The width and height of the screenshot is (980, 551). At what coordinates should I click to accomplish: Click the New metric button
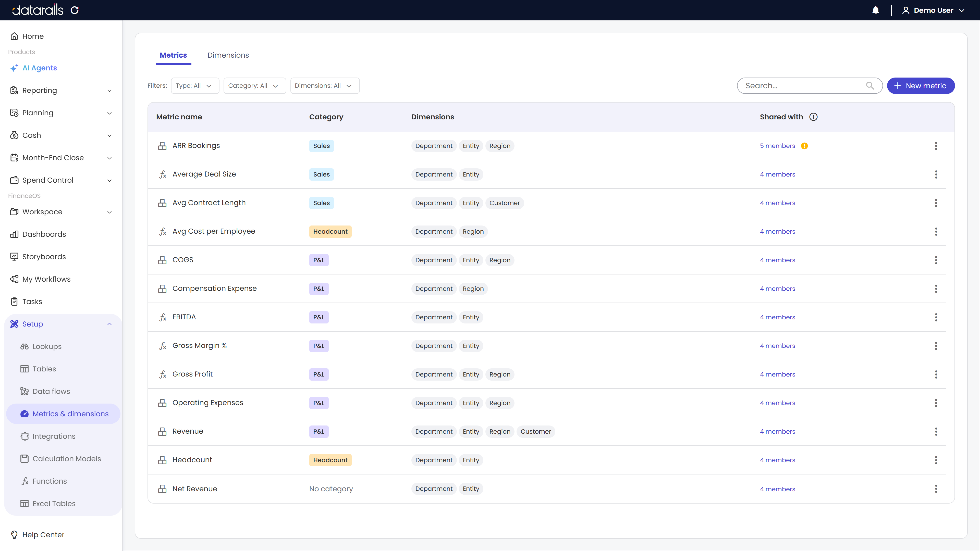click(x=921, y=85)
